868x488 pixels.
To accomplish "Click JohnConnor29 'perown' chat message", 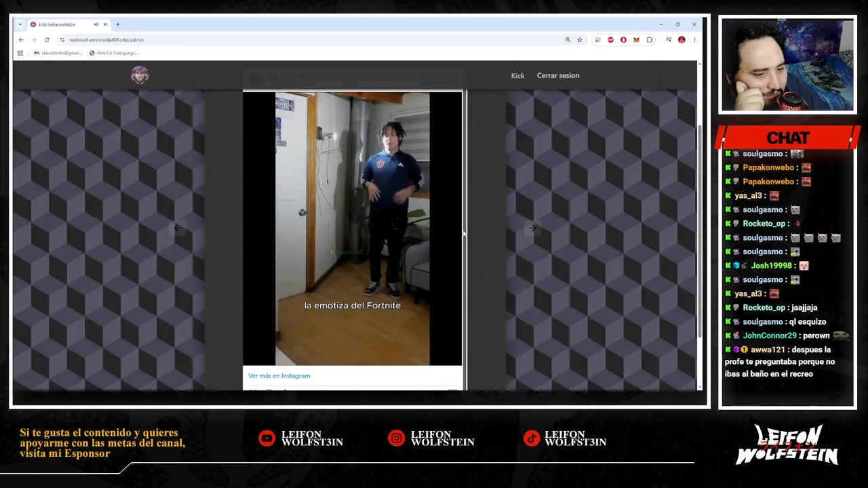I will point(787,335).
